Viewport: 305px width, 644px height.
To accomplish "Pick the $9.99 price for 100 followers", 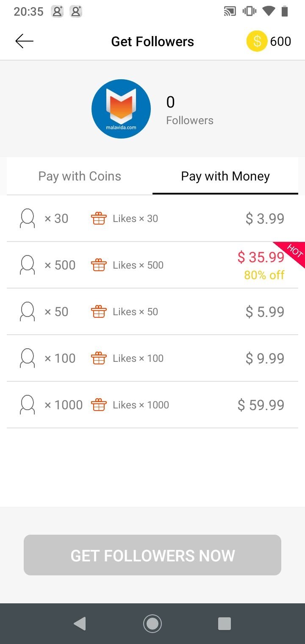I will (x=265, y=358).
